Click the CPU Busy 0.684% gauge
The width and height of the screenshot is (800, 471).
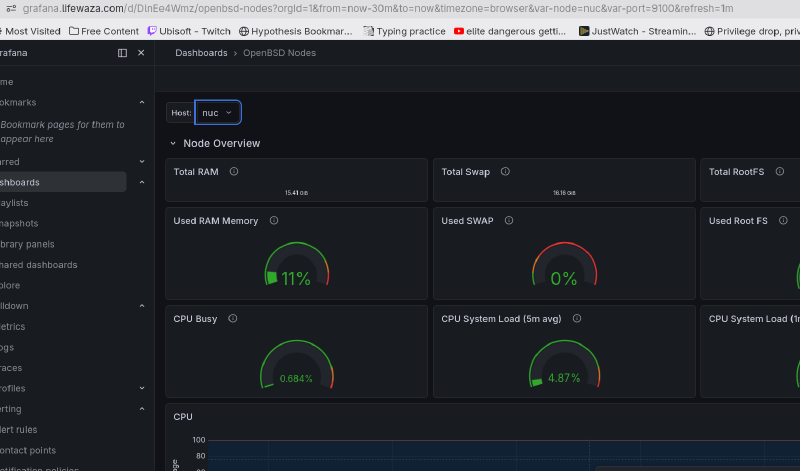pos(296,364)
